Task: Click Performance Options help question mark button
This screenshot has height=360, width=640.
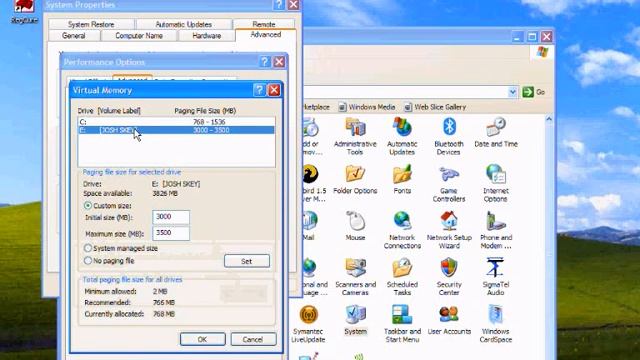Action: coord(264,62)
